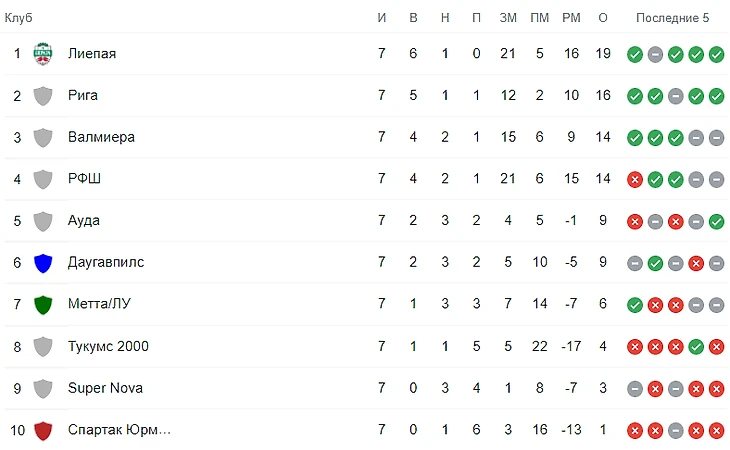Screen dimensions: 730x450
Task: Open the Ауда club link
Action: click(x=84, y=221)
